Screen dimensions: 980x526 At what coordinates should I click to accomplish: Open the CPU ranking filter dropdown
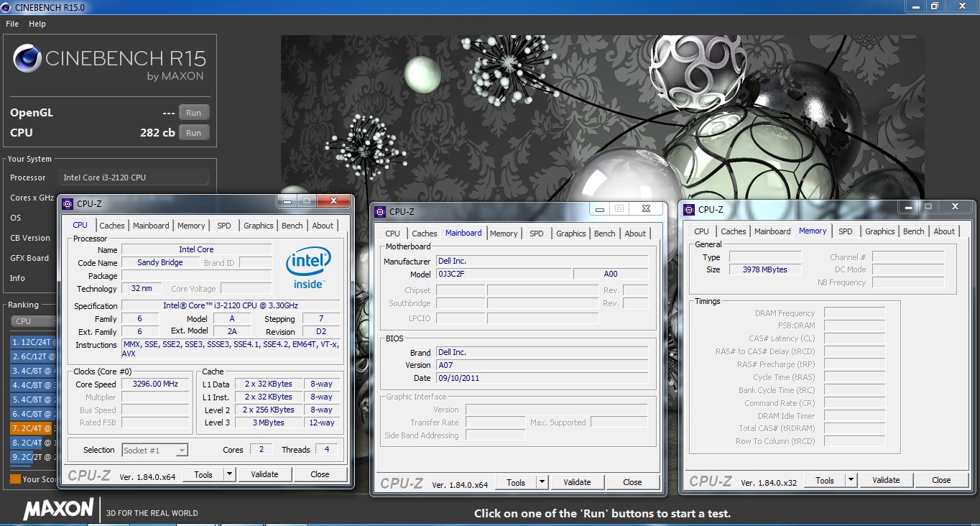pyautogui.click(x=32, y=321)
